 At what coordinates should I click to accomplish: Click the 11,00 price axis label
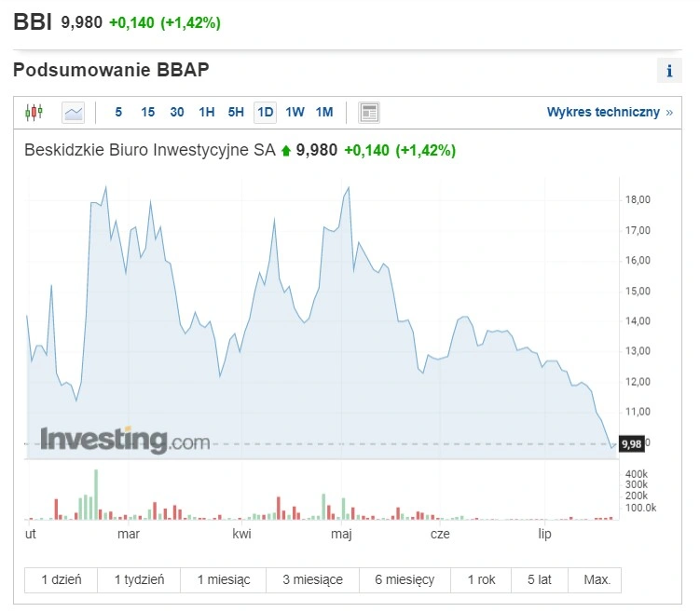click(x=638, y=412)
